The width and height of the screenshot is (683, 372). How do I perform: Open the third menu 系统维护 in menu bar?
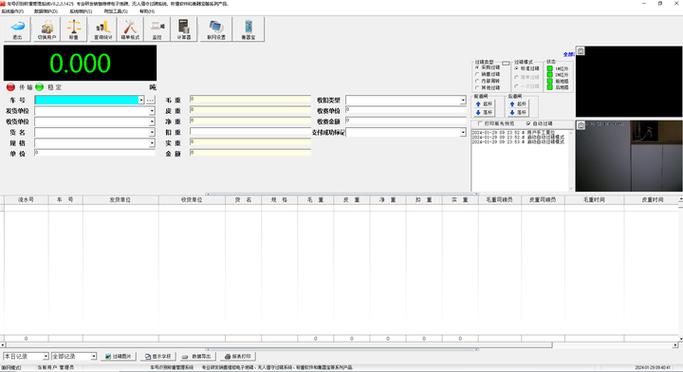tap(81, 11)
